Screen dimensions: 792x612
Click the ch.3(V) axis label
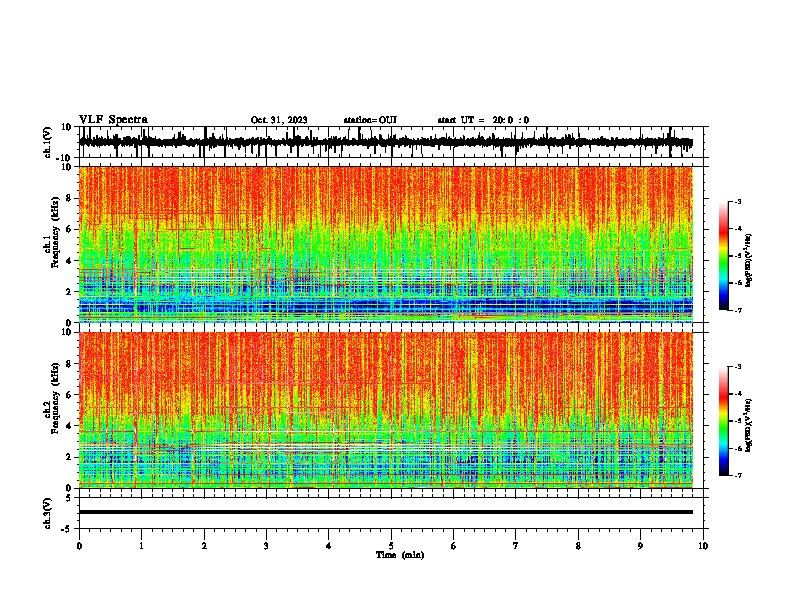point(48,513)
